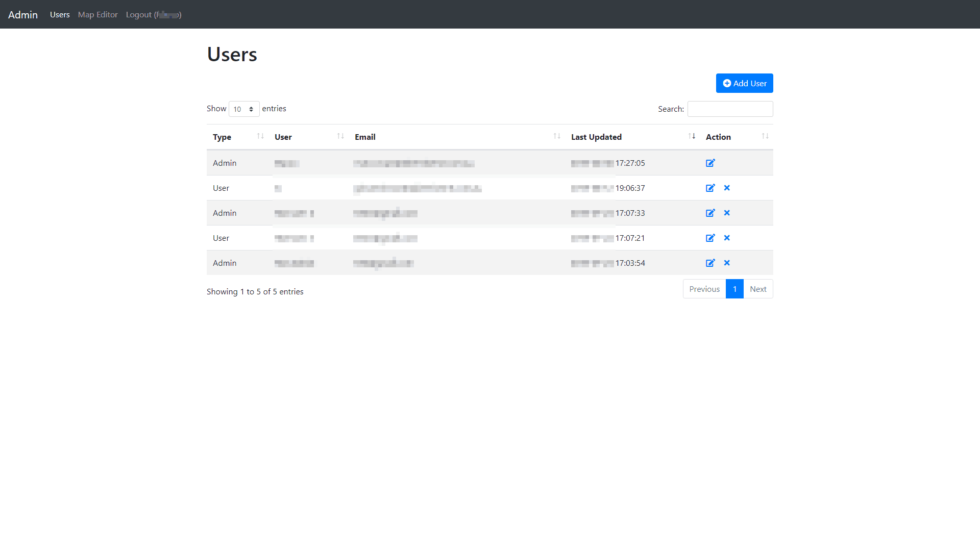Edit the user updated at 17:07:21
The image size is (980, 551).
(x=710, y=238)
